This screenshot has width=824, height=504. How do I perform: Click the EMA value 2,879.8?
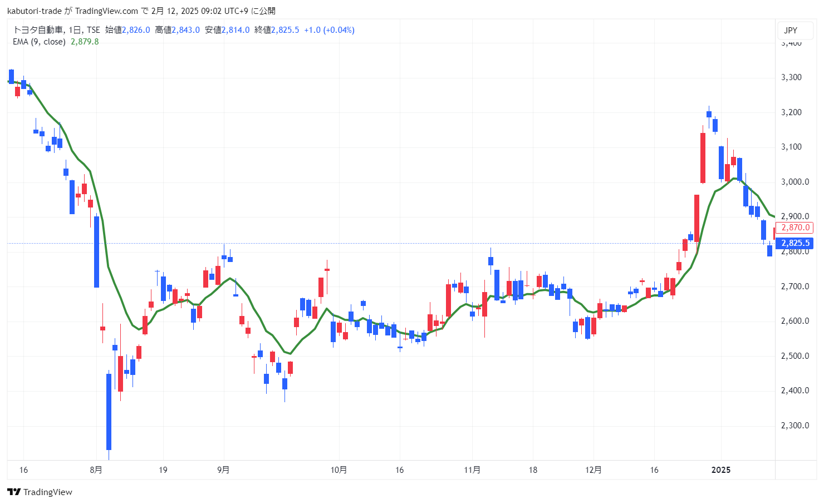coord(85,42)
